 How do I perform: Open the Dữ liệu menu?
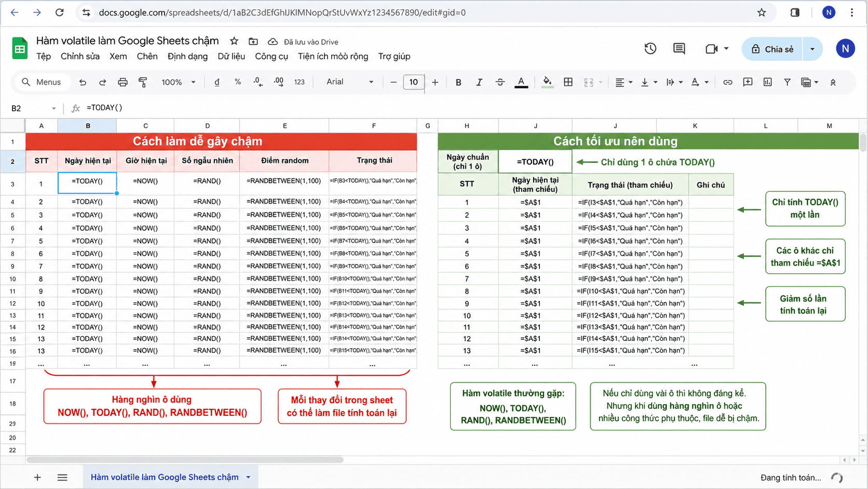click(231, 56)
